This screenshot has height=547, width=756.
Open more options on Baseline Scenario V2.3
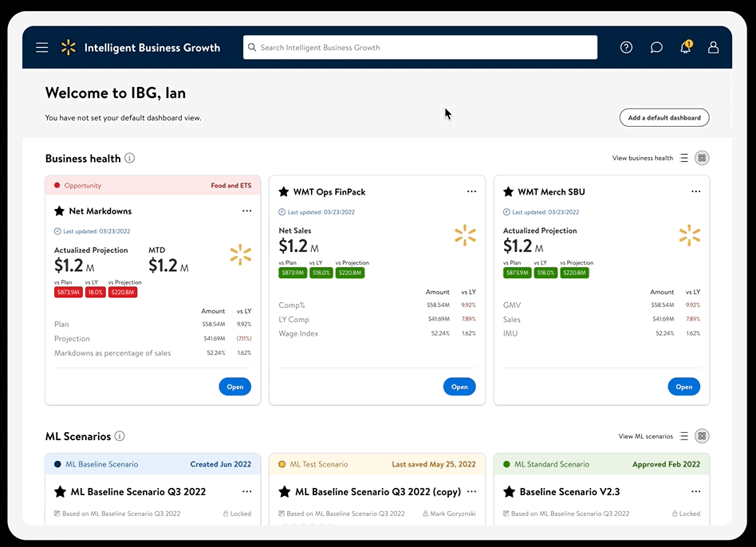695,491
